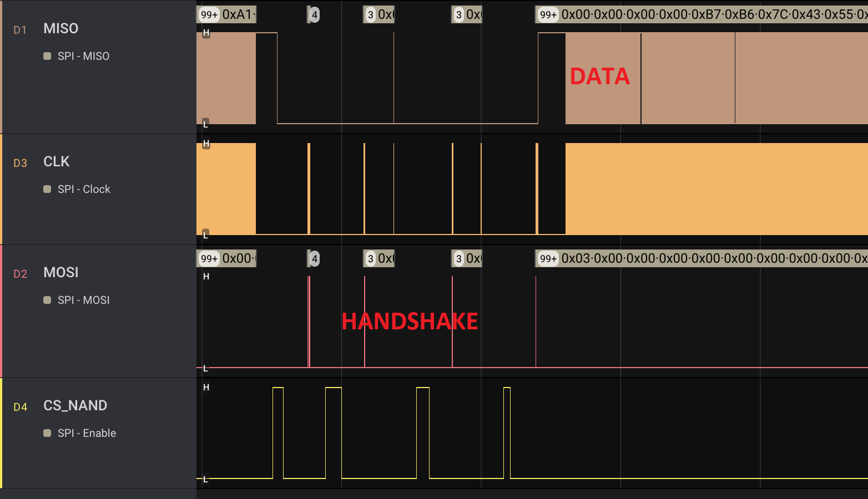Click the '4' result bubble on MOSI row
Screen dimensions: 868x499
tap(314, 258)
